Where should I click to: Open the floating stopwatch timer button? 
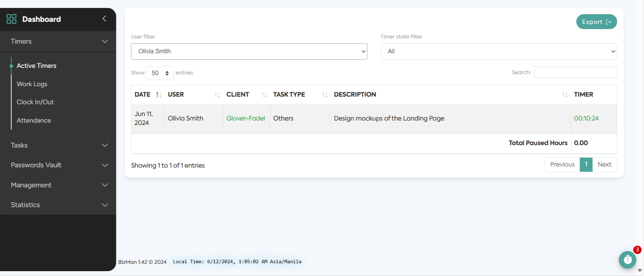tap(627, 259)
